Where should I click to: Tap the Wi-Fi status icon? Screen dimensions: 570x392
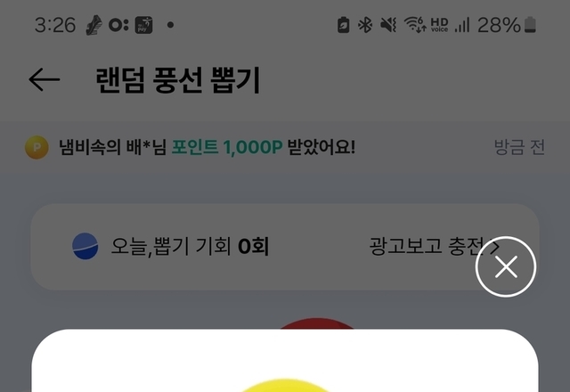click(x=415, y=25)
